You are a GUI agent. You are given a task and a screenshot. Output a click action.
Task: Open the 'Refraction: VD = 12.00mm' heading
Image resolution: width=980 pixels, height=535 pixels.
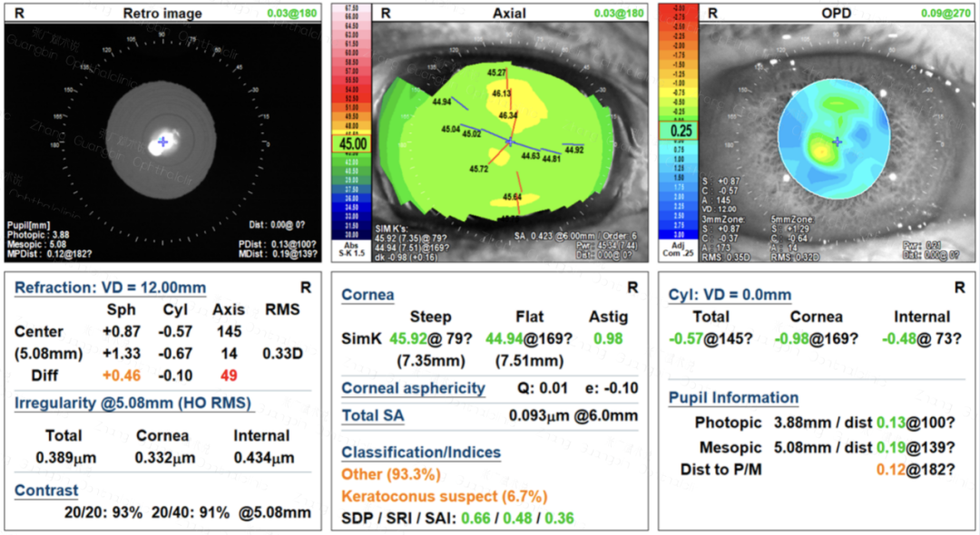click(x=110, y=287)
